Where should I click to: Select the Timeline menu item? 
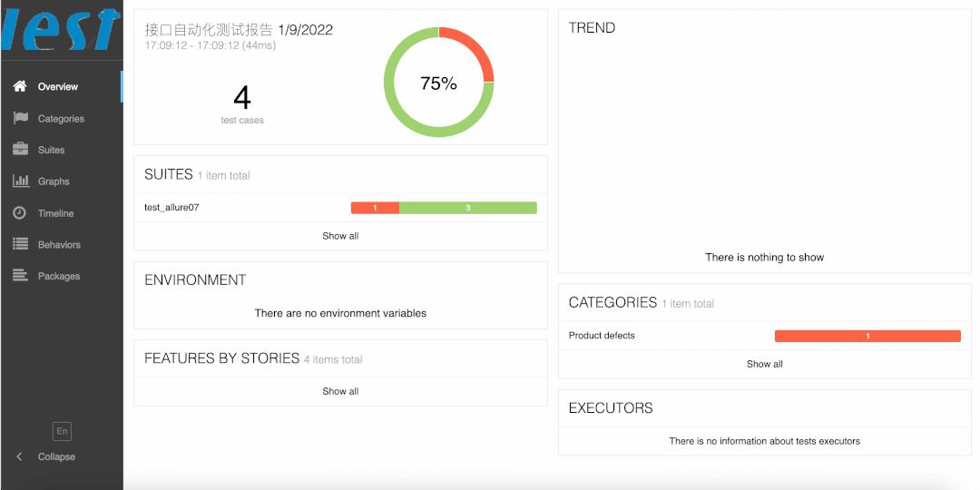55,213
